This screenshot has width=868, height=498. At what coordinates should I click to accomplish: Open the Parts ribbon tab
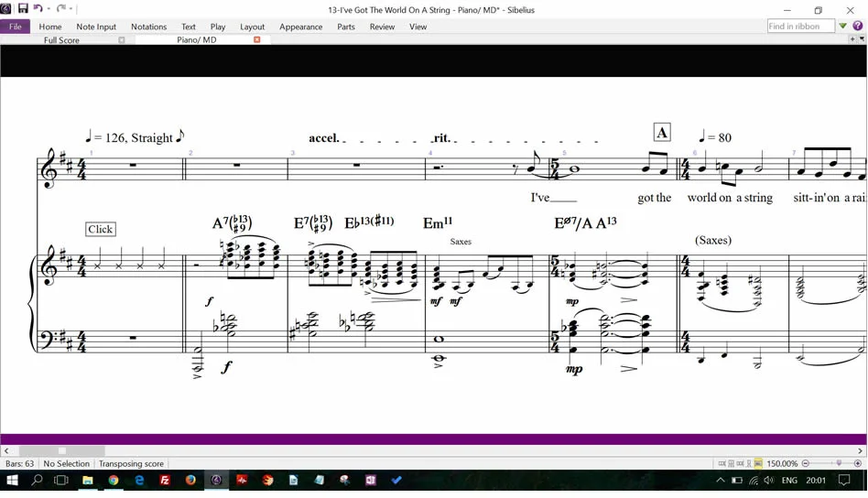coord(346,27)
